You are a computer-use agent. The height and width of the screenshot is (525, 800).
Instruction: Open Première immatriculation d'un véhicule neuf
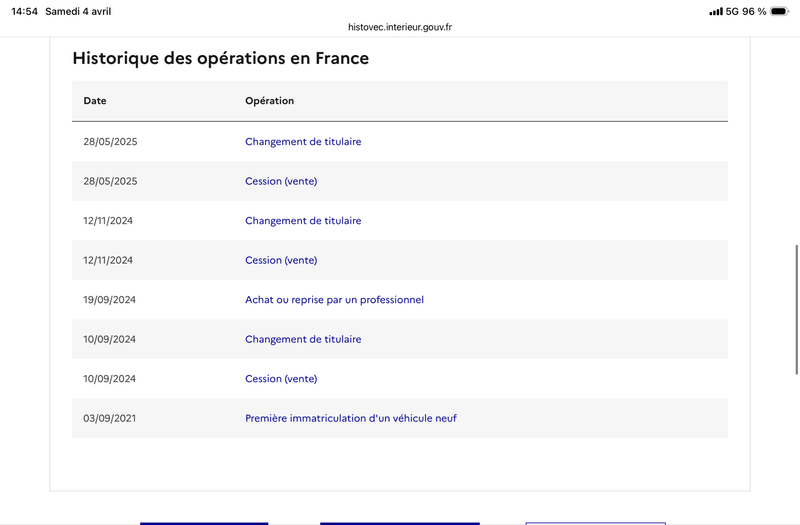[x=350, y=418]
